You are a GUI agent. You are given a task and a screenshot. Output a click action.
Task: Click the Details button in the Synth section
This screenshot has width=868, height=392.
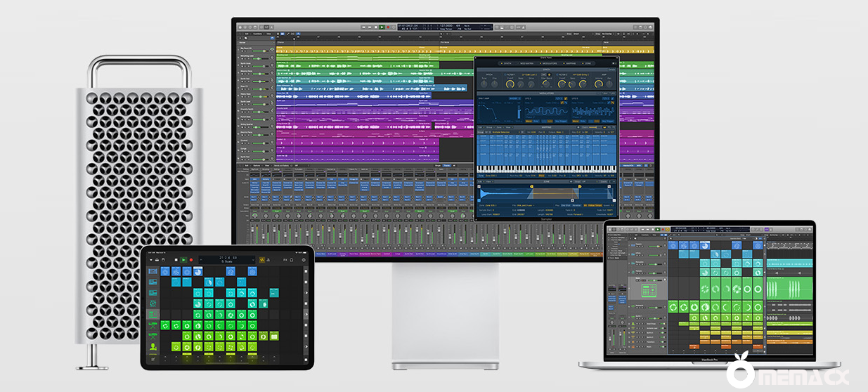(611, 69)
